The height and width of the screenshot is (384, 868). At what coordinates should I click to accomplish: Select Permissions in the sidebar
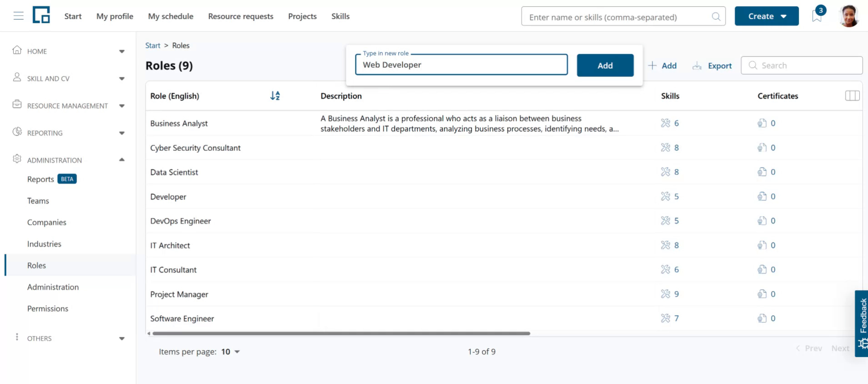click(47, 308)
